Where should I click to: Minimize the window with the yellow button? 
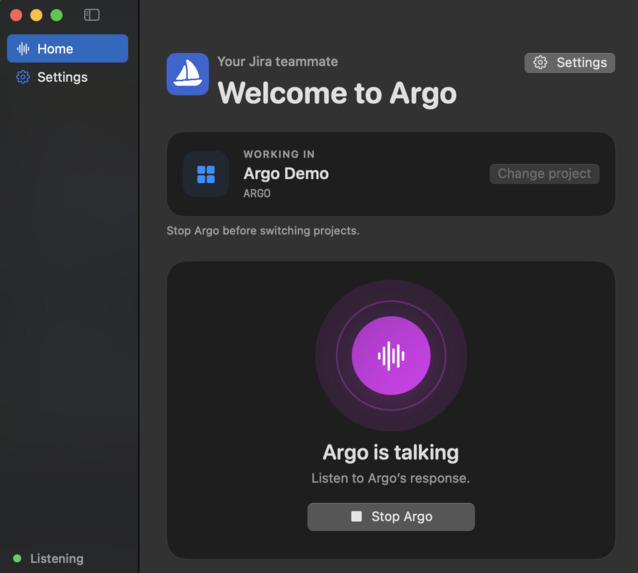(x=36, y=15)
